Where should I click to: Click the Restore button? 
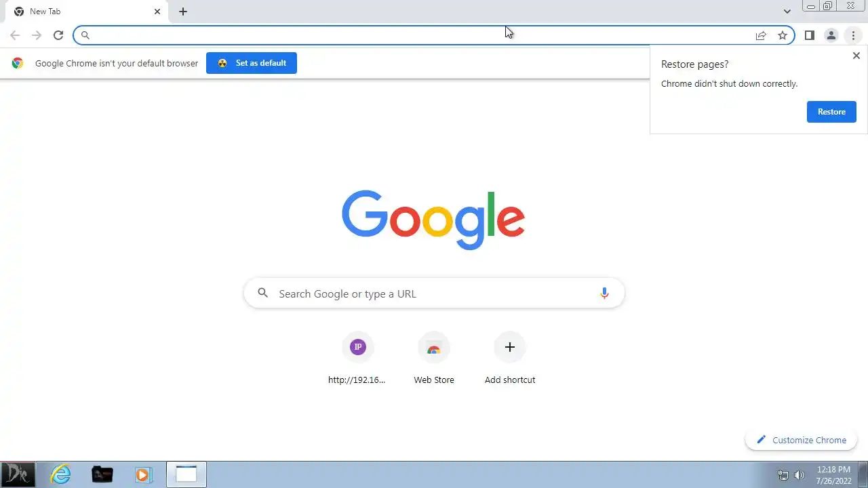coord(831,112)
